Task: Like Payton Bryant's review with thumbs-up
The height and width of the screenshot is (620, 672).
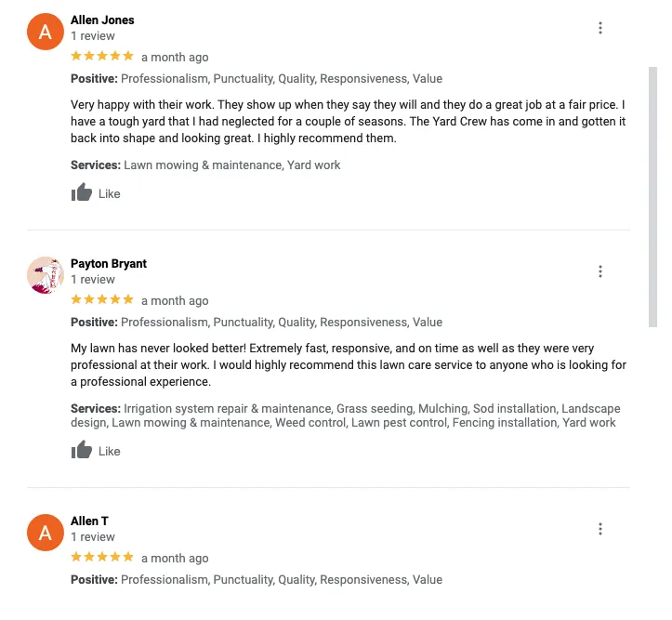Action: pyautogui.click(x=83, y=451)
